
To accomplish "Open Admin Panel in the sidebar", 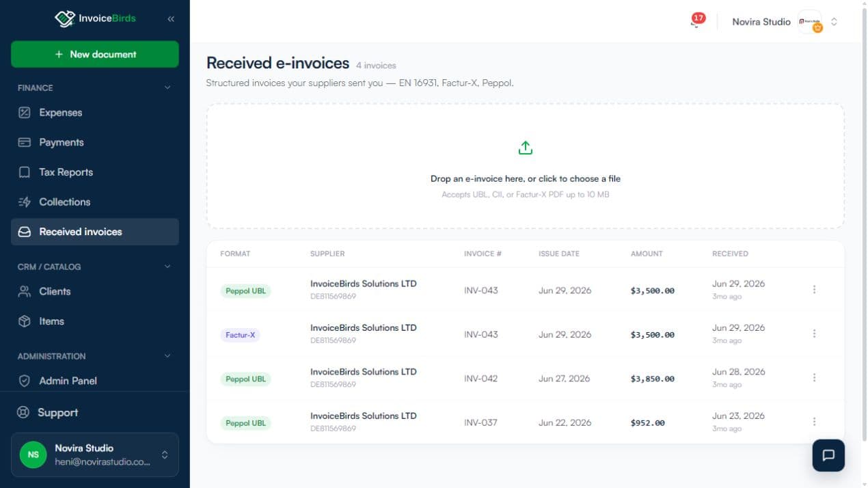I will (x=95, y=381).
